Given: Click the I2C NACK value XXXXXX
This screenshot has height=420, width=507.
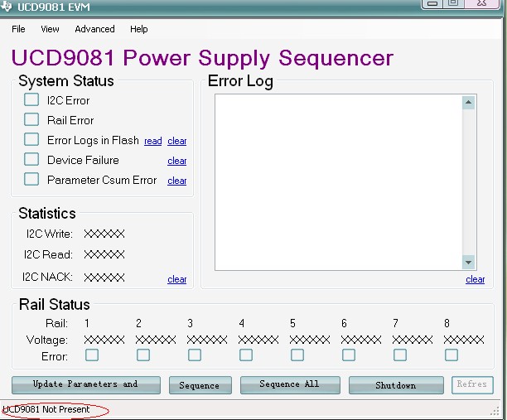Looking at the screenshot, I should [x=104, y=278].
